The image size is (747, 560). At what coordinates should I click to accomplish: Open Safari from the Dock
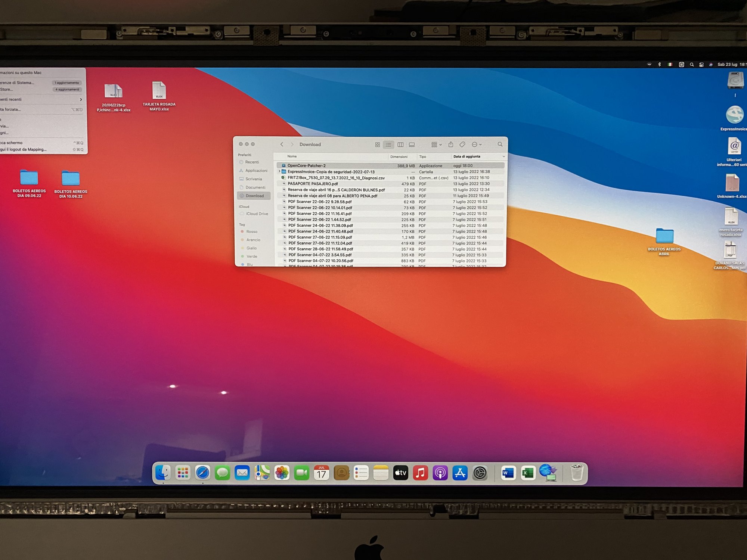[202, 473]
